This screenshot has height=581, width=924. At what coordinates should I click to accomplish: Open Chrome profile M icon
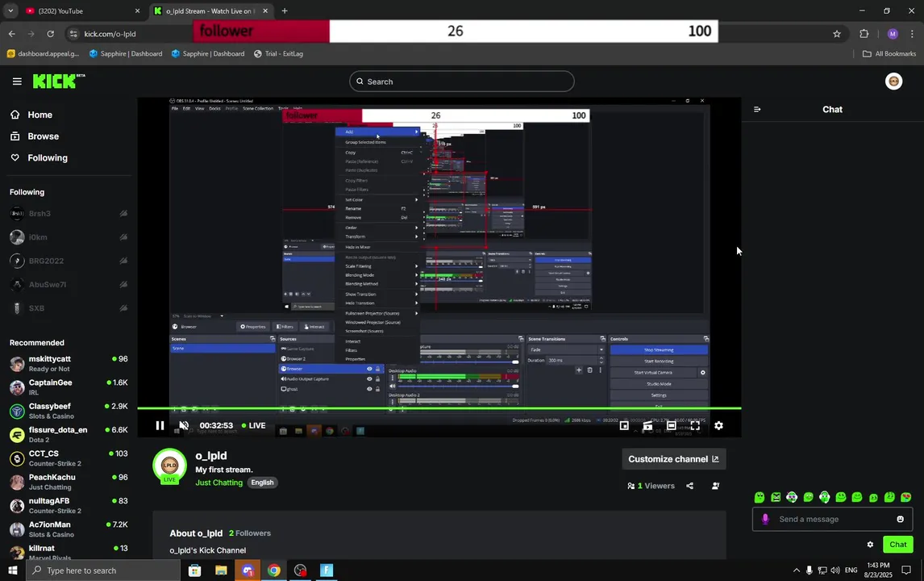[x=893, y=34]
